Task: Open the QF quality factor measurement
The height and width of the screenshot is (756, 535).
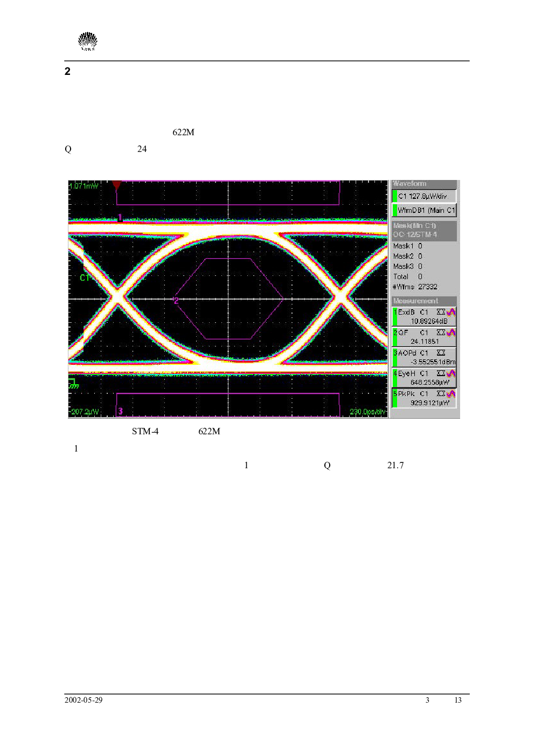Action: [x=424, y=337]
